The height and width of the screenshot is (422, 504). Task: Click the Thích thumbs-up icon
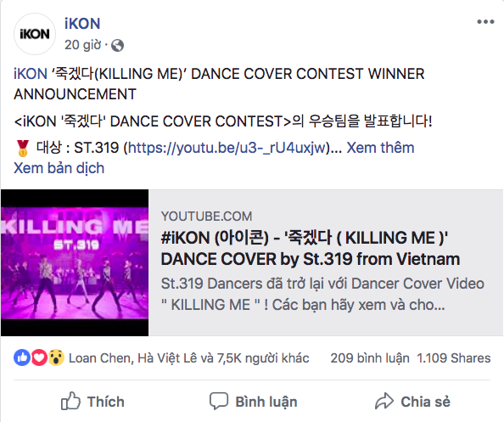[x=70, y=401]
